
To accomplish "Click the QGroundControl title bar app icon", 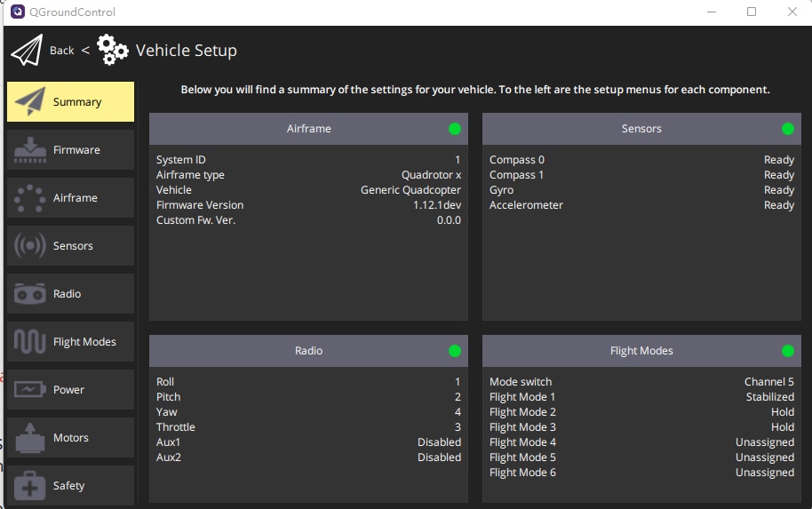I will 17,12.
